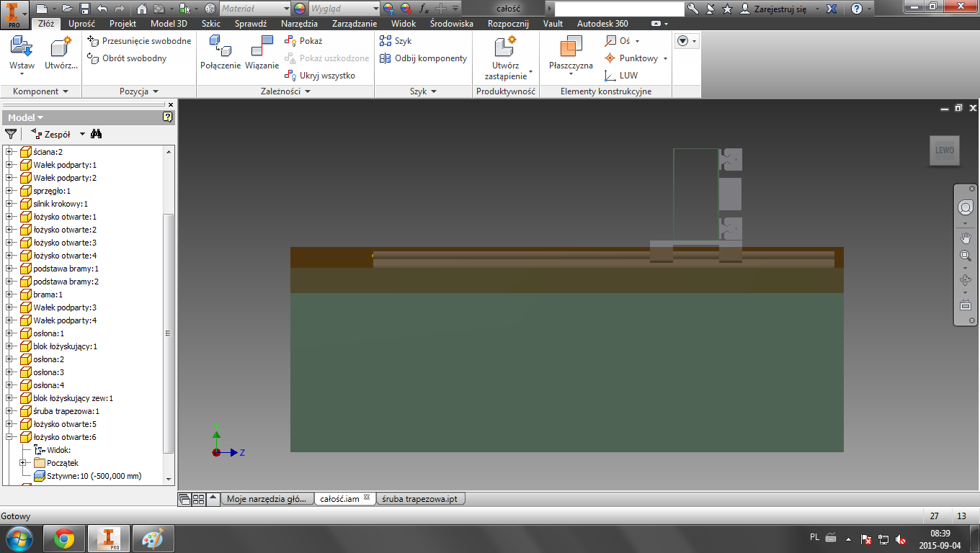Select śruba trapezowa:1 in the tree
980x553 pixels.
[x=66, y=411]
